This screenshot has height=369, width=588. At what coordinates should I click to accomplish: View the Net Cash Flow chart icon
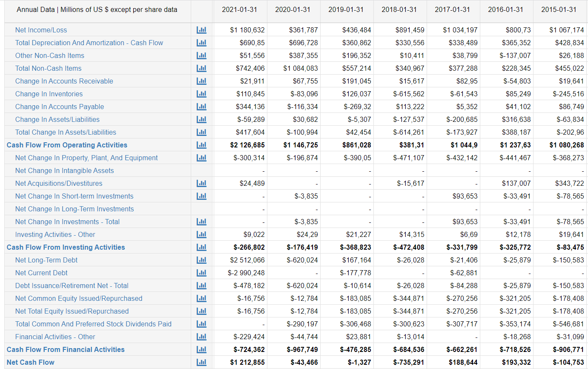point(201,362)
